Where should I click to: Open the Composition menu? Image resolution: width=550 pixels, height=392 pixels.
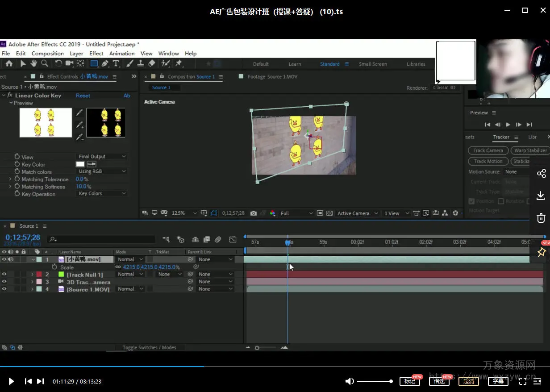coord(47,54)
